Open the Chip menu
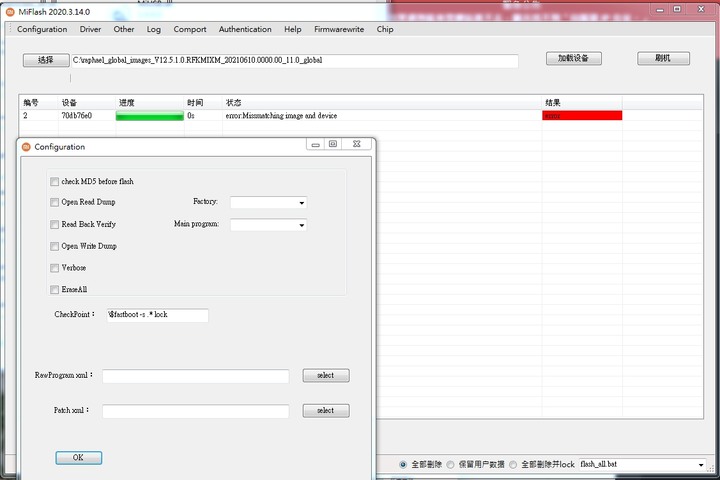The height and width of the screenshot is (480, 720). (385, 29)
